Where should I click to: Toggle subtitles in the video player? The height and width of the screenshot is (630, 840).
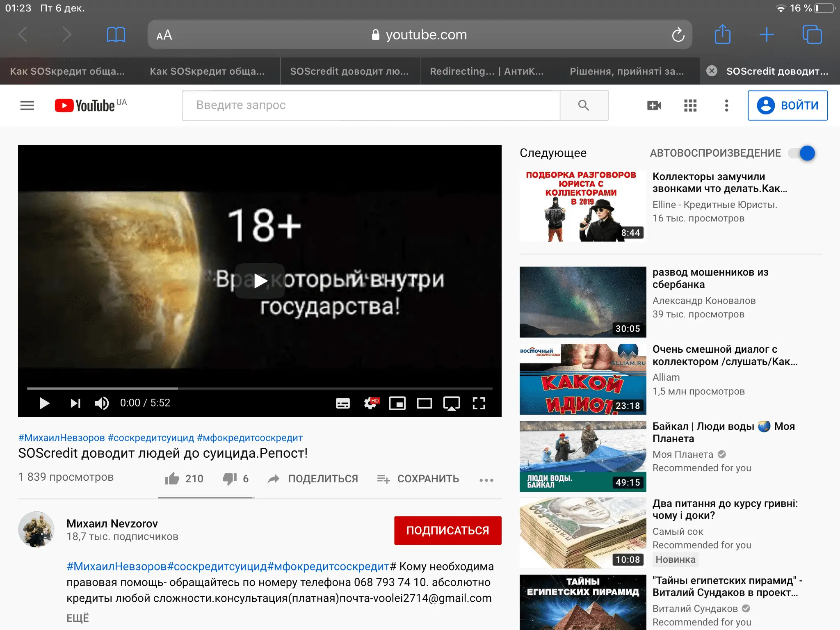coord(343,403)
